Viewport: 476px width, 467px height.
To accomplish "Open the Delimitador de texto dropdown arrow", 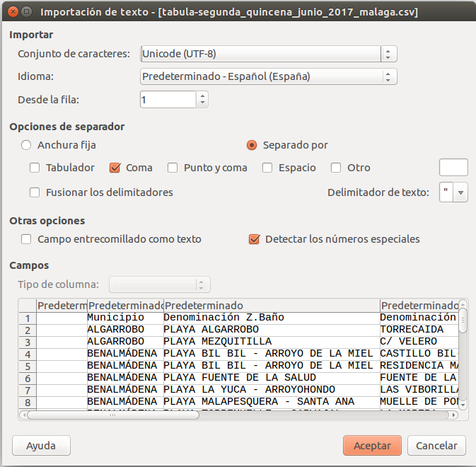I will click(x=461, y=192).
